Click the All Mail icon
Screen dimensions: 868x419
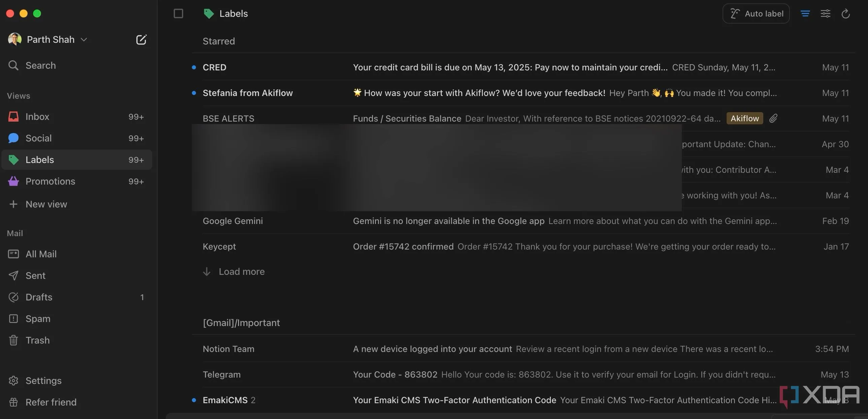(13, 254)
